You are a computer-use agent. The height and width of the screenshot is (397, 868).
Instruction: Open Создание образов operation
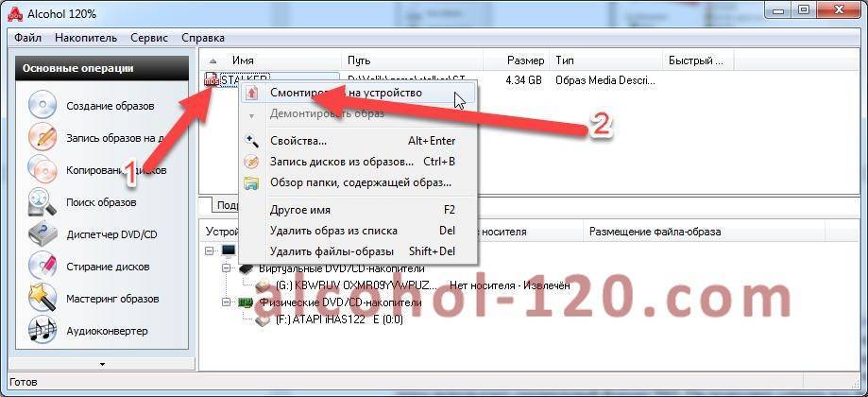(x=111, y=106)
